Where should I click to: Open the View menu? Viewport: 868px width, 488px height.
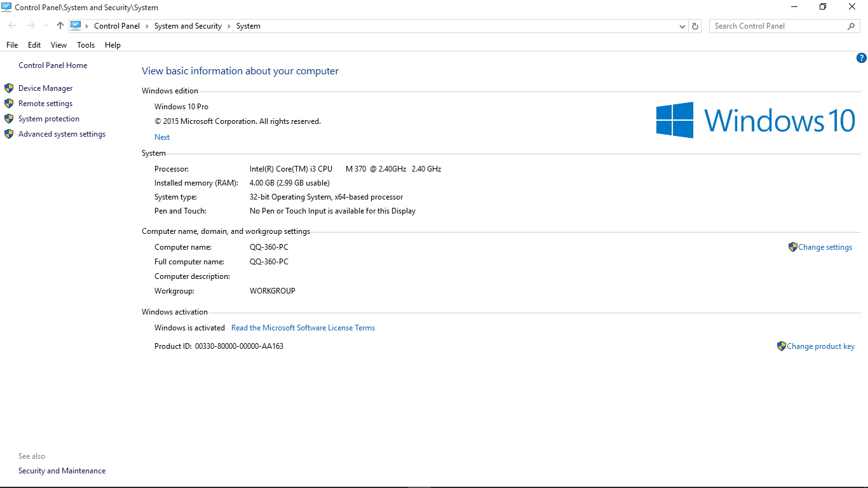59,45
